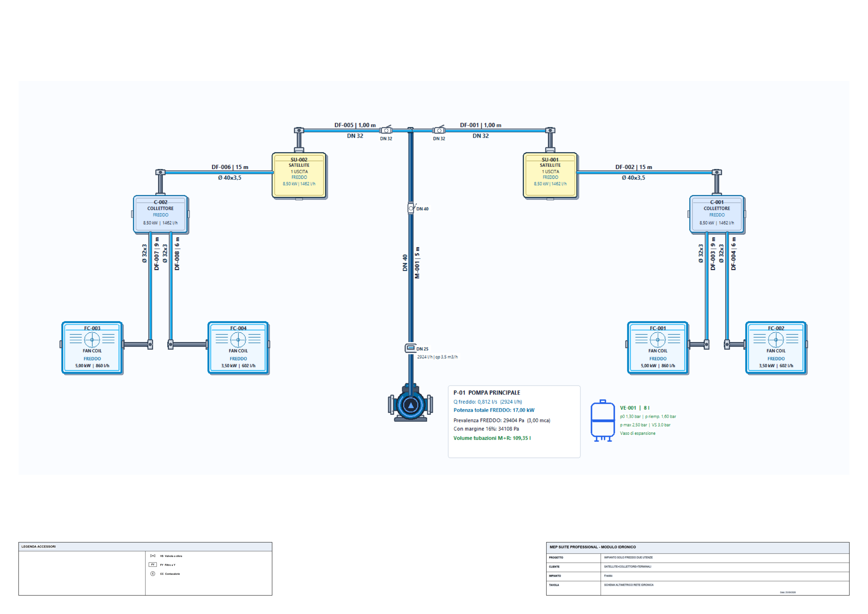Click the DF-004 | 6 m label
The image size is (868, 614).
[x=734, y=254]
